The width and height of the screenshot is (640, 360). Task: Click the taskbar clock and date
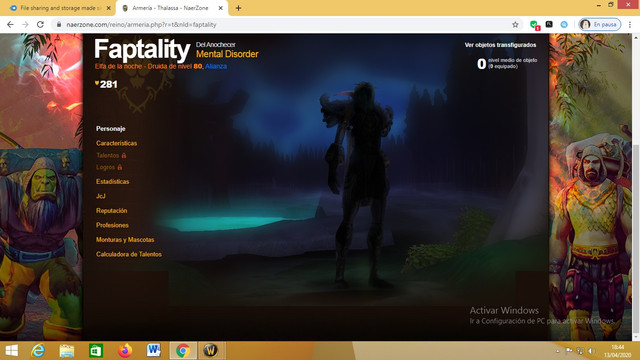coord(617,351)
